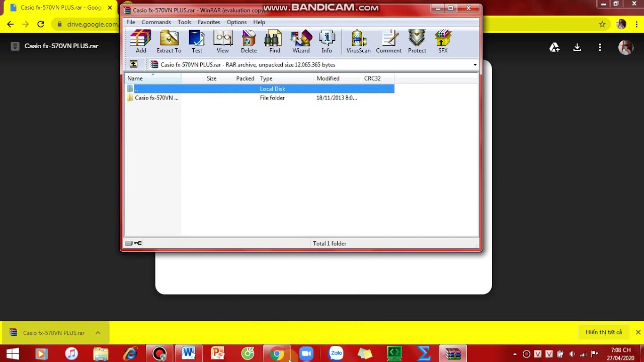Click 'Hiển thị tất cả' downloads button
This screenshot has width=644, height=362.
604,332
